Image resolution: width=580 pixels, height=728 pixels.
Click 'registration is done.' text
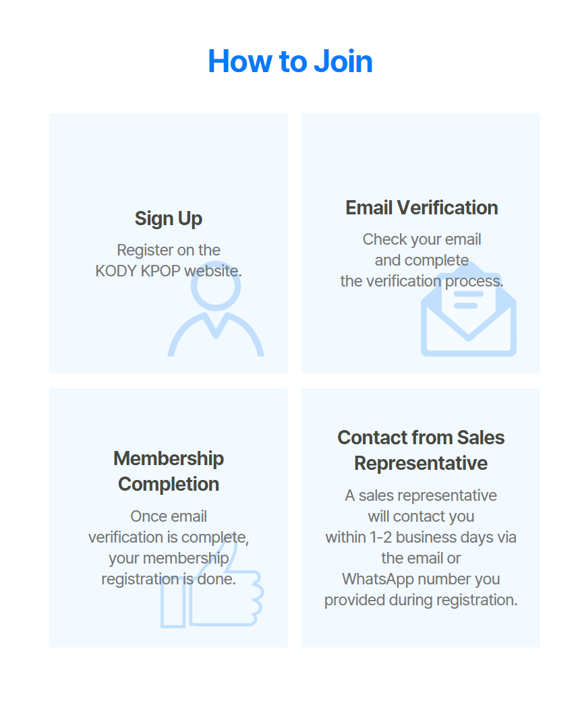pos(169,579)
